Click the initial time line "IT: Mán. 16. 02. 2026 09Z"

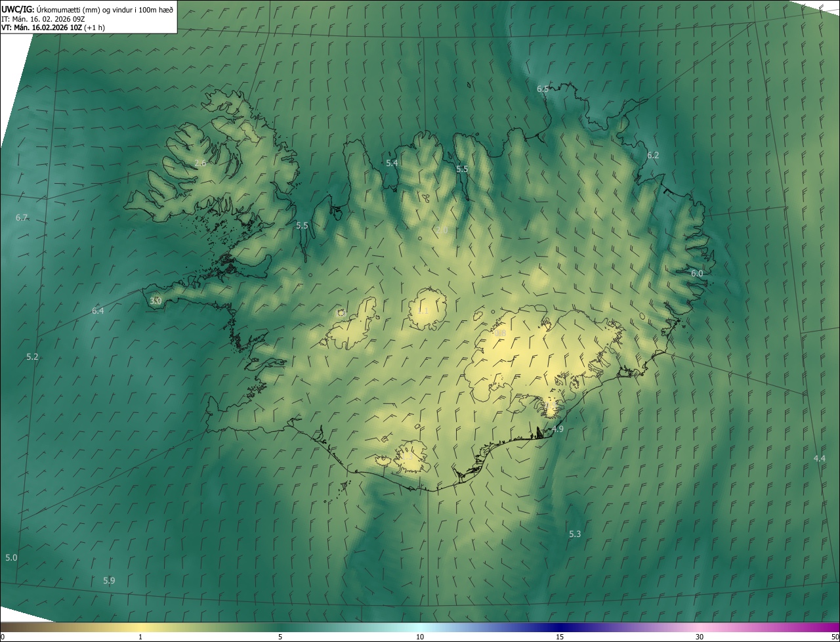click(x=43, y=18)
